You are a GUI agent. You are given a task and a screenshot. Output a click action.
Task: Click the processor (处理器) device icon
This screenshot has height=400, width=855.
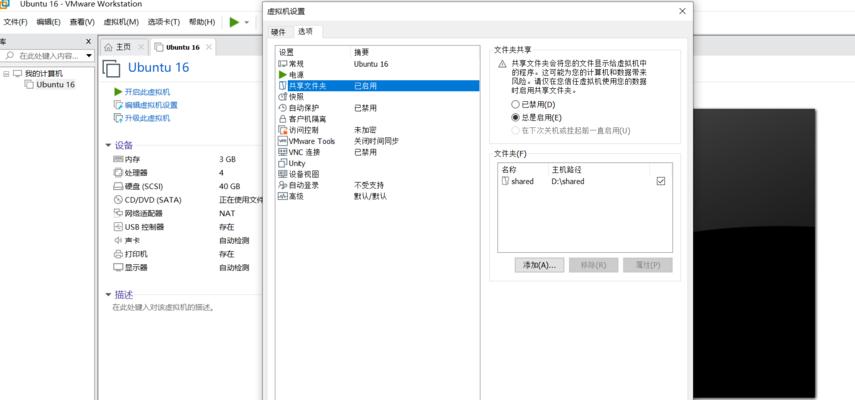pos(118,173)
